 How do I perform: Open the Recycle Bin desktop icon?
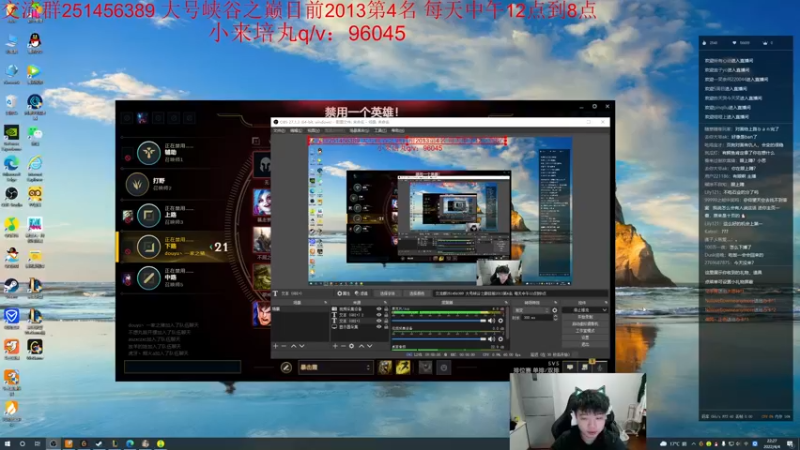11,103
